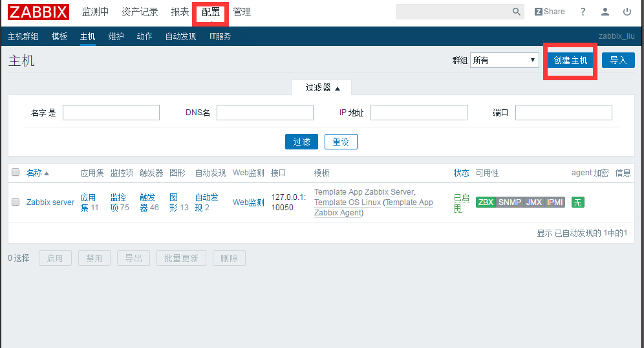Go to the 动作 submenu
This screenshot has width=644, height=348.
144,37
